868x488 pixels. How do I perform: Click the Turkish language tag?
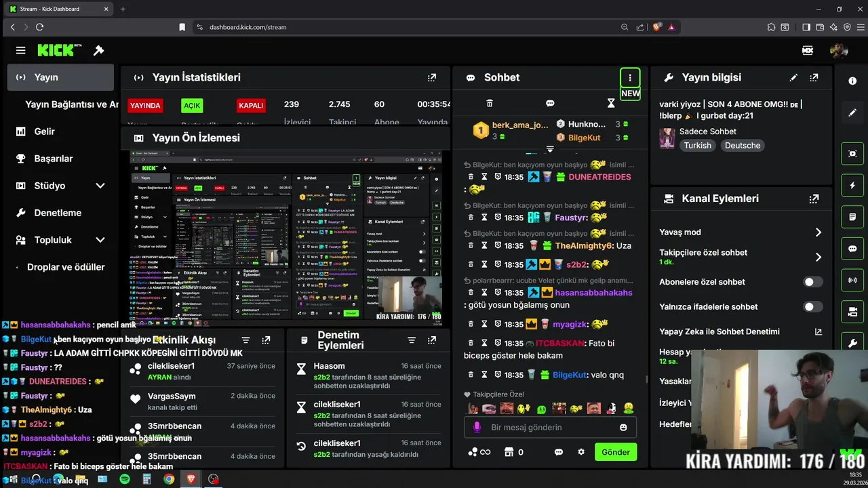pyautogui.click(x=697, y=145)
